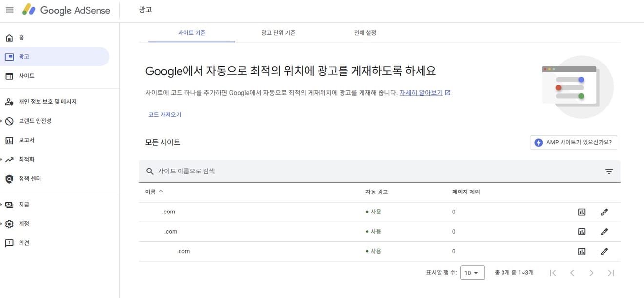Click the 정책 센터 shield icon

(x=9, y=179)
